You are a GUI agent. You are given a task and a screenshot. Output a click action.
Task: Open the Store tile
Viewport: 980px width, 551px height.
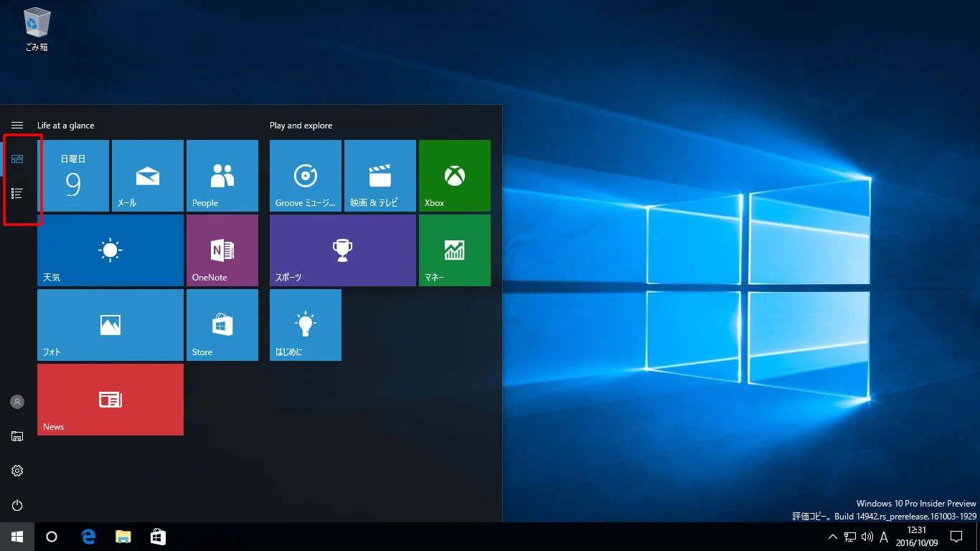222,325
